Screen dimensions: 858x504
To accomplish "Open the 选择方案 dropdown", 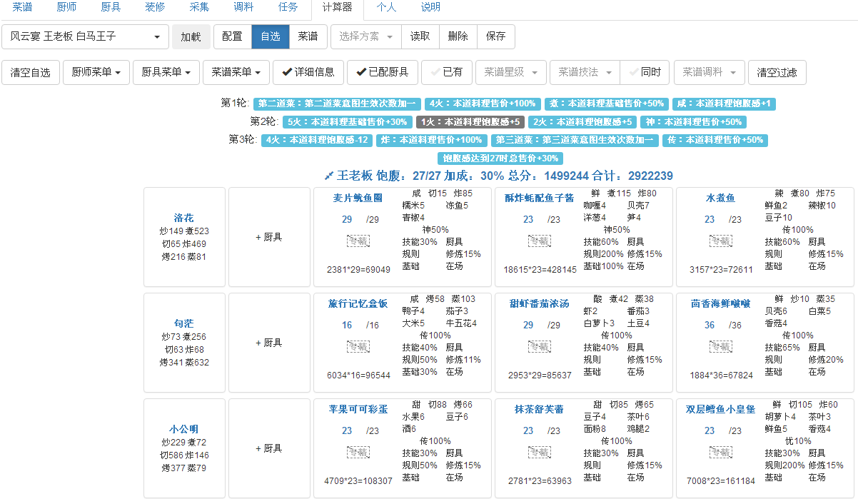I will 365,37.
